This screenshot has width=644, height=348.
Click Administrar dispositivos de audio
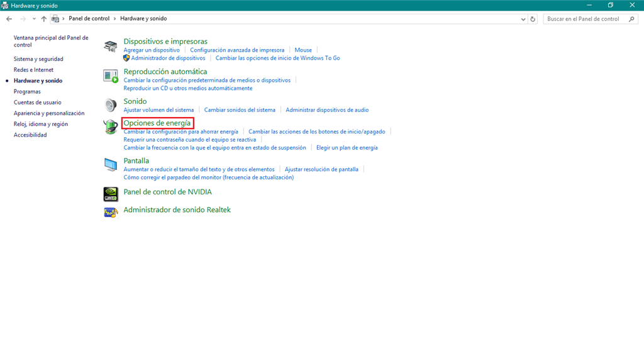pos(327,109)
